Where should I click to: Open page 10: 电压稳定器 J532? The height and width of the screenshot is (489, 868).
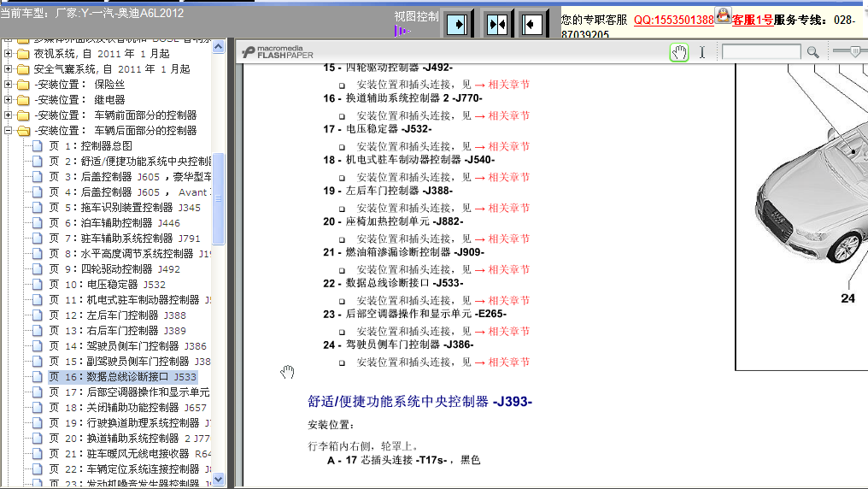coord(108,284)
